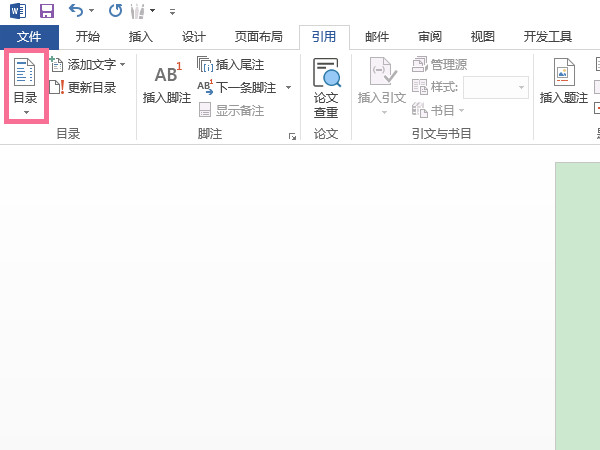This screenshot has height=450, width=600.
Task: Expand the 下一条脚注 dropdown arrow
Action: coord(288,88)
